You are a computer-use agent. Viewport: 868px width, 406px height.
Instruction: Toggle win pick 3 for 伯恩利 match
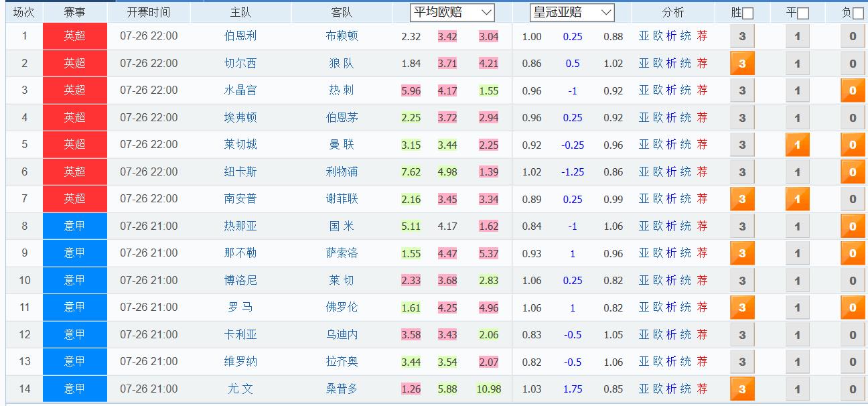[x=742, y=37]
